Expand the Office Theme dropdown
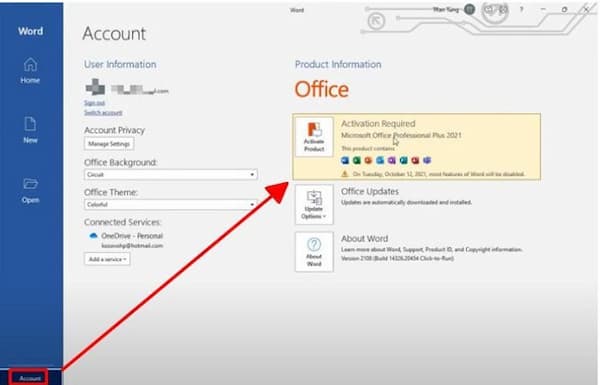600x385 pixels. tap(171, 204)
